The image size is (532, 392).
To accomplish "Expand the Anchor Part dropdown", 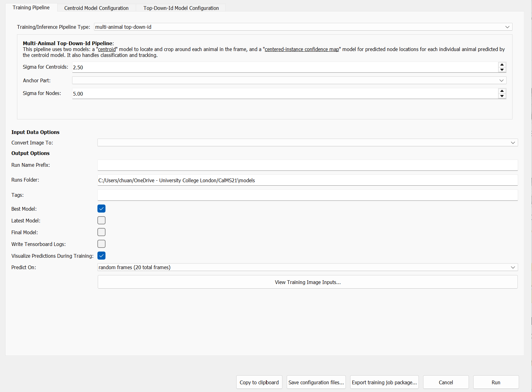I will 289,80.
